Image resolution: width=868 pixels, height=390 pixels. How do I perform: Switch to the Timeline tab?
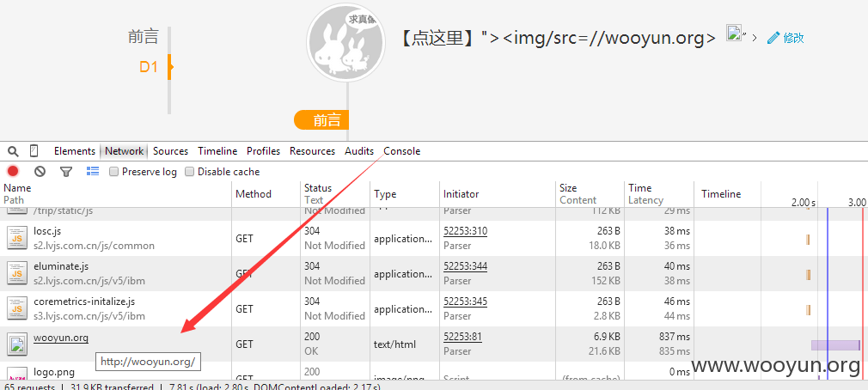pyautogui.click(x=217, y=151)
